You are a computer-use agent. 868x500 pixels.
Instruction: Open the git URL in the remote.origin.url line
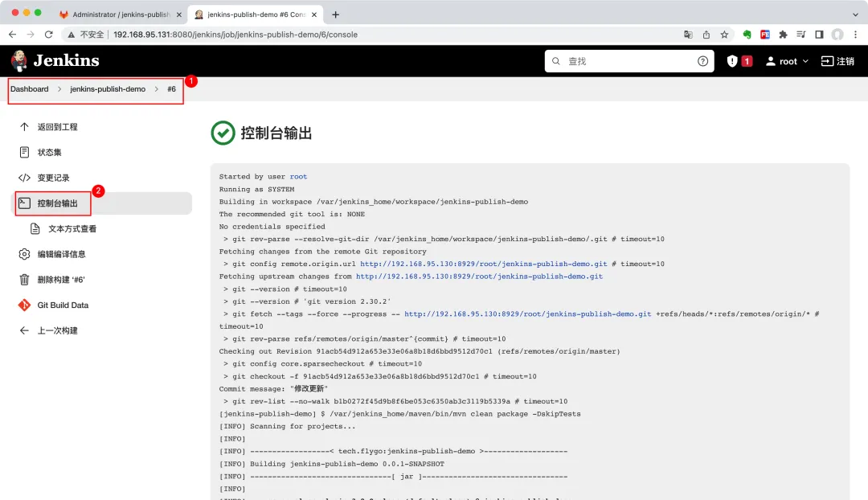point(483,264)
